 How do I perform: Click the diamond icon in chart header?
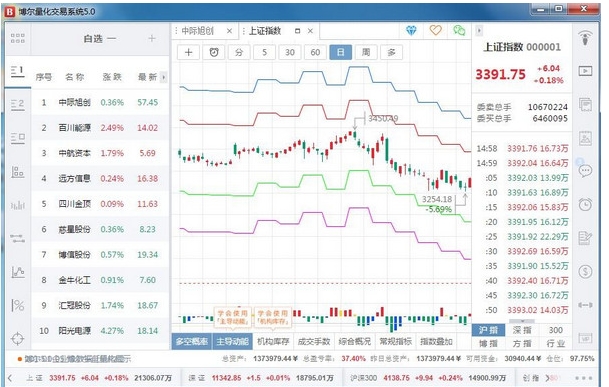click(411, 30)
